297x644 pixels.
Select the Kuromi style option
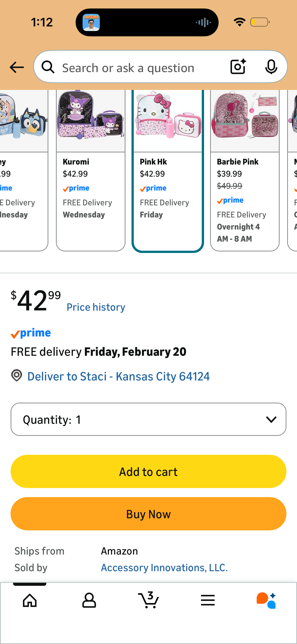tap(91, 170)
